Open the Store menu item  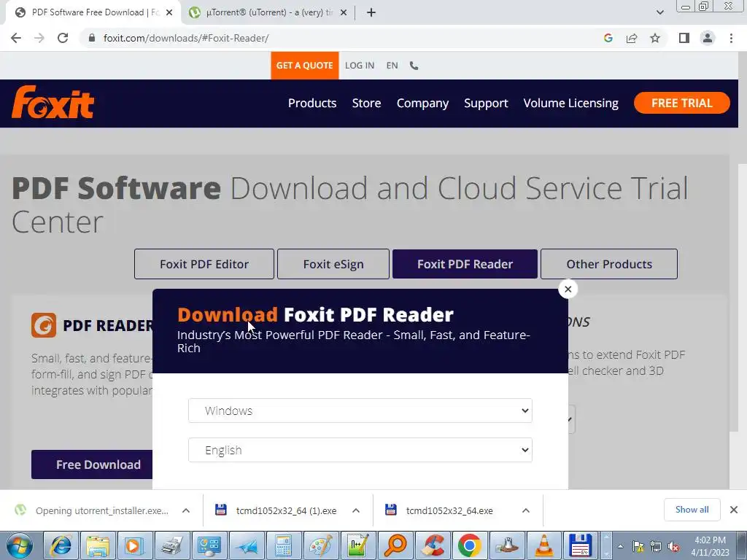(x=366, y=103)
